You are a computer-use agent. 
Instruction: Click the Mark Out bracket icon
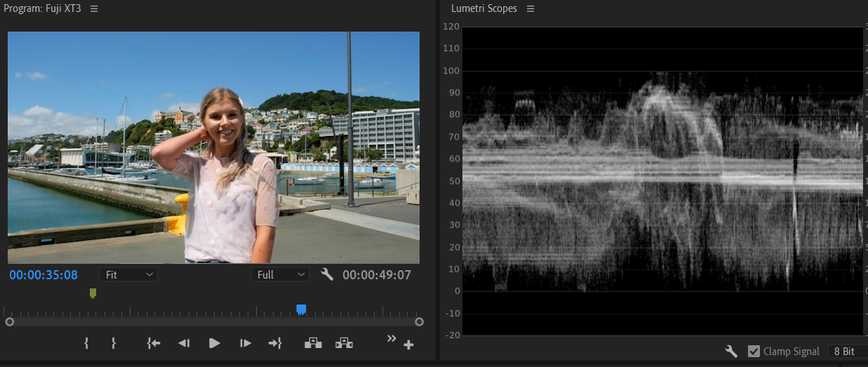[x=113, y=343]
